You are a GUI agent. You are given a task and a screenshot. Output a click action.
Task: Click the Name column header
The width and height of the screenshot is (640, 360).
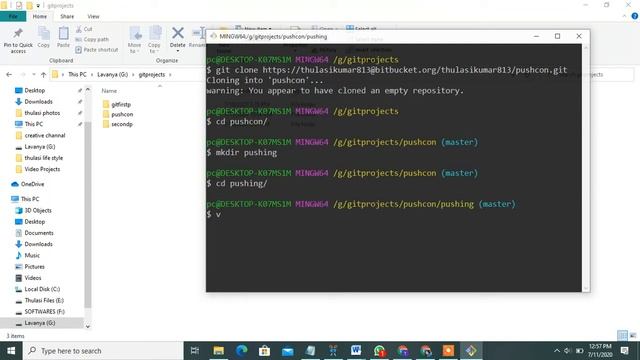coord(109,91)
